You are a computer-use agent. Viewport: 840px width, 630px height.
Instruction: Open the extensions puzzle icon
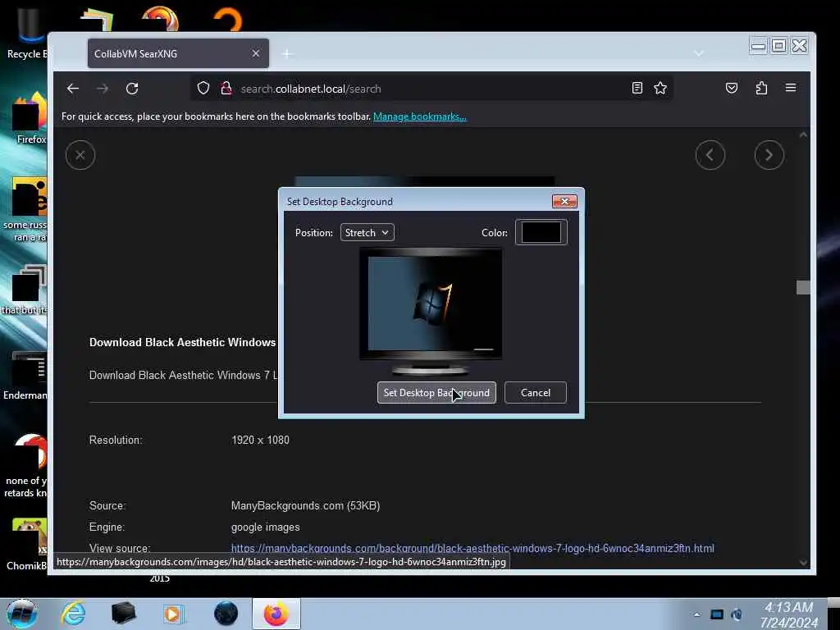click(761, 88)
